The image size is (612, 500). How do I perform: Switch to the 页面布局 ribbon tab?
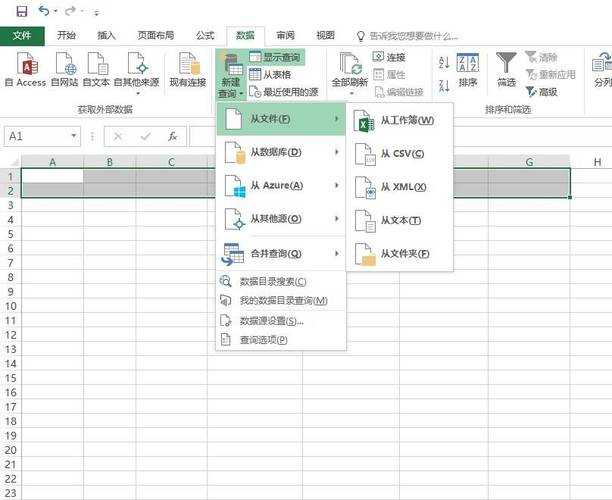click(155, 36)
